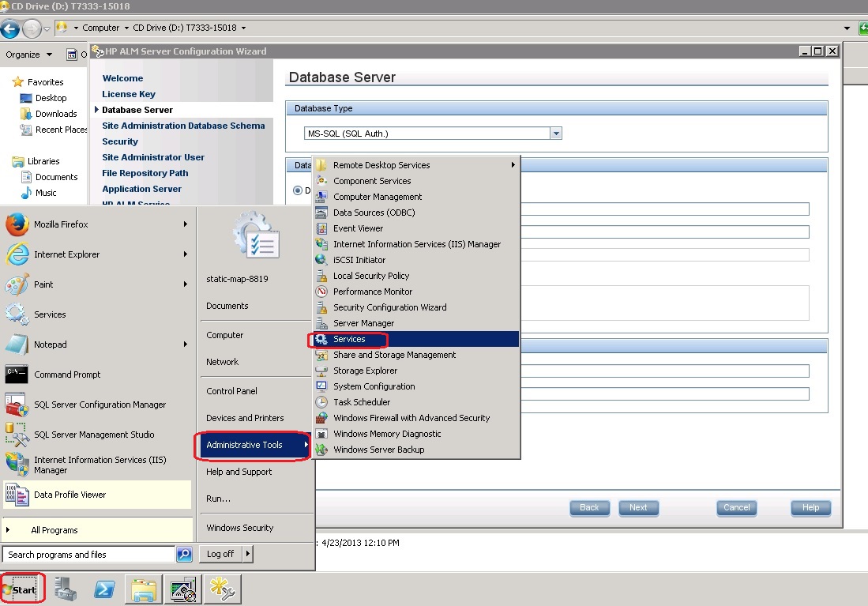The height and width of the screenshot is (606, 868).
Task: Click the Log off button
Action: pyautogui.click(x=220, y=554)
